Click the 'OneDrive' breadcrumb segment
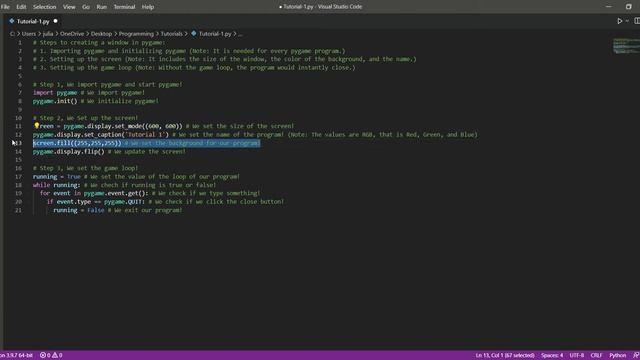 72,34
